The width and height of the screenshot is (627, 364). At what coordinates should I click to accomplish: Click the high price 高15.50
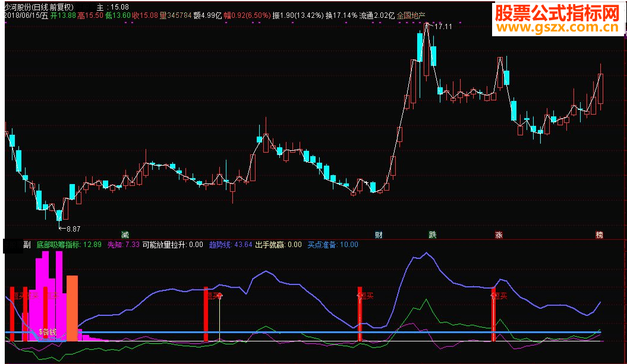click(x=90, y=15)
